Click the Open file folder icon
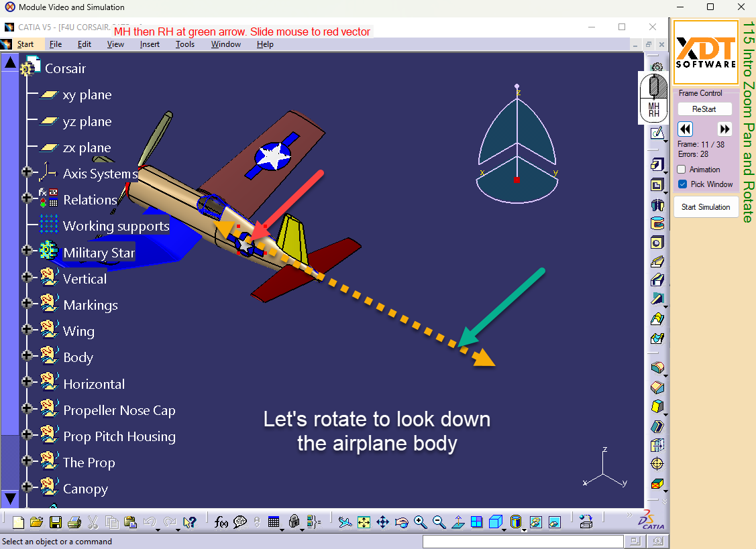 37,522
